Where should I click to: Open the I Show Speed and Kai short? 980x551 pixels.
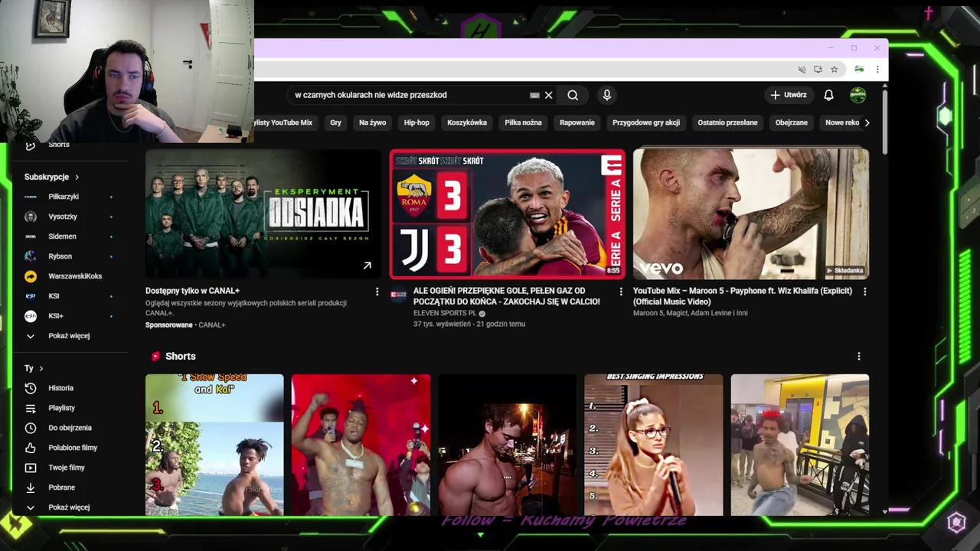click(x=214, y=445)
